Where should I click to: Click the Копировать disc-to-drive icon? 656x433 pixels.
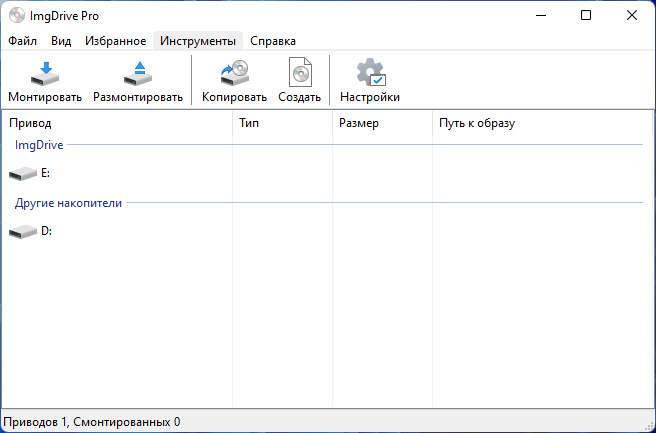235,74
